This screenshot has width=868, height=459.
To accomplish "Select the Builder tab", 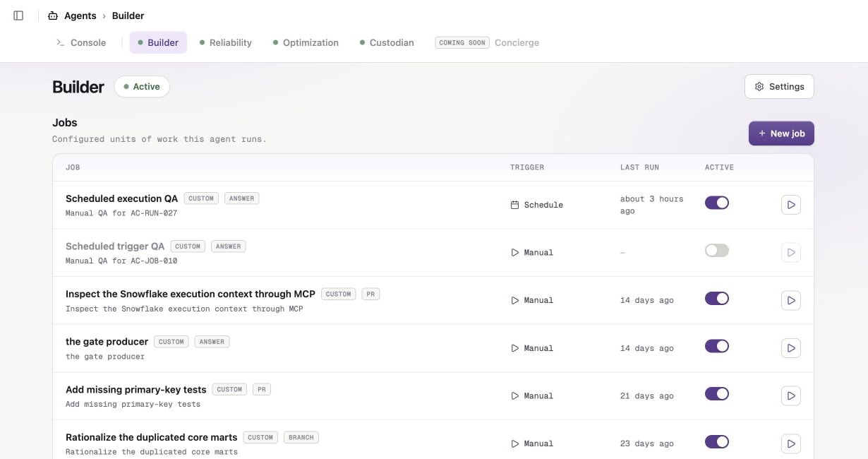I will click(158, 42).
